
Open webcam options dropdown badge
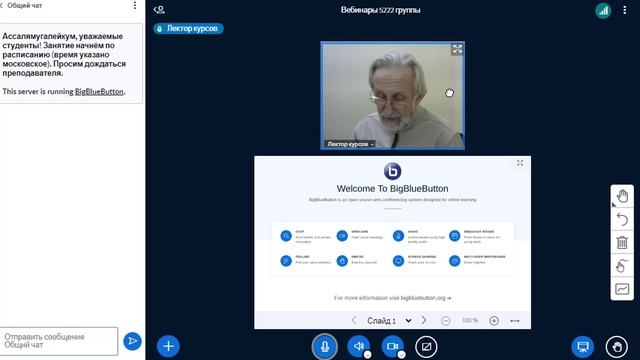[x=401, y=355]
